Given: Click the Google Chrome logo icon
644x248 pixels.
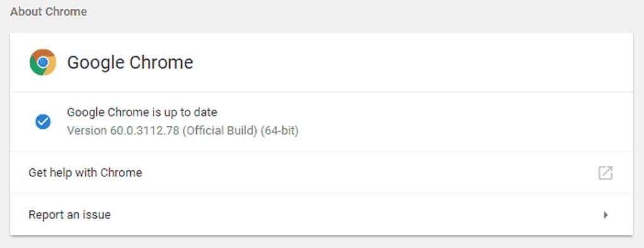Looking at the screenshot, I should (x=43, y=62).
